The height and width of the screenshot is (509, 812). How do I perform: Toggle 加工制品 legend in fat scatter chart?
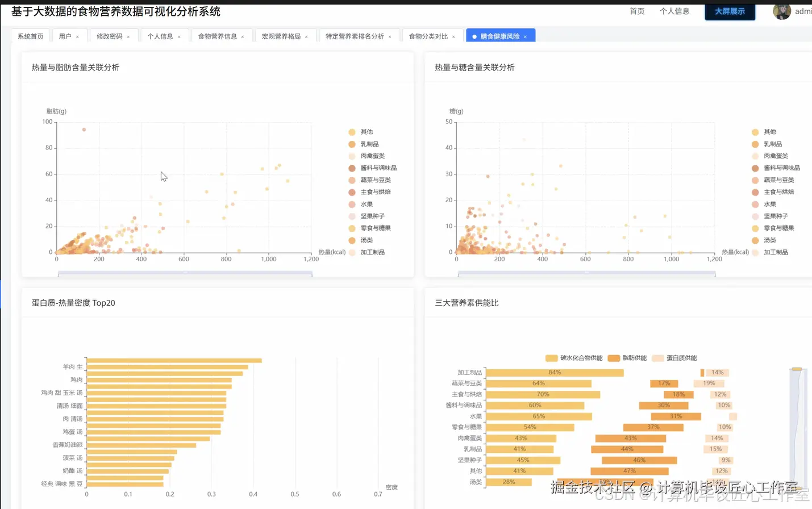[367, 252]
